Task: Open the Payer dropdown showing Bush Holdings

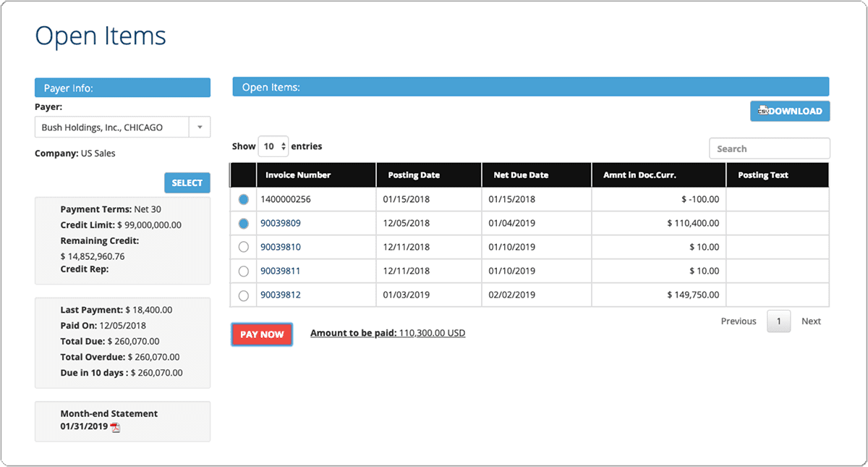Action: click(x=122, y=127)
